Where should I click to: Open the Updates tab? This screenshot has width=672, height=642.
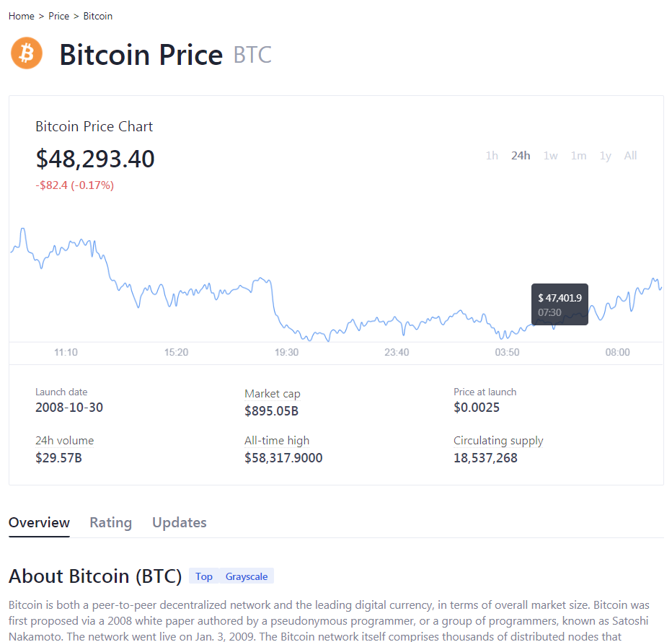[x=179, y=522]
